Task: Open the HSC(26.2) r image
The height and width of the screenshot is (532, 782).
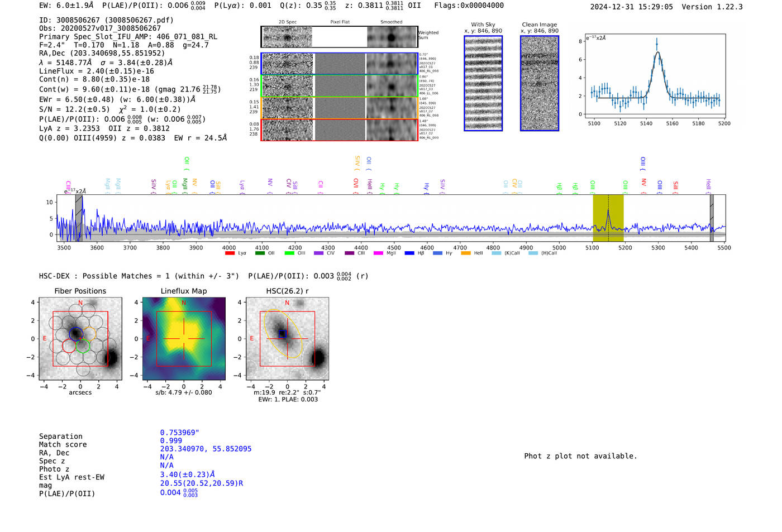Action: click(x=287, y=339)
